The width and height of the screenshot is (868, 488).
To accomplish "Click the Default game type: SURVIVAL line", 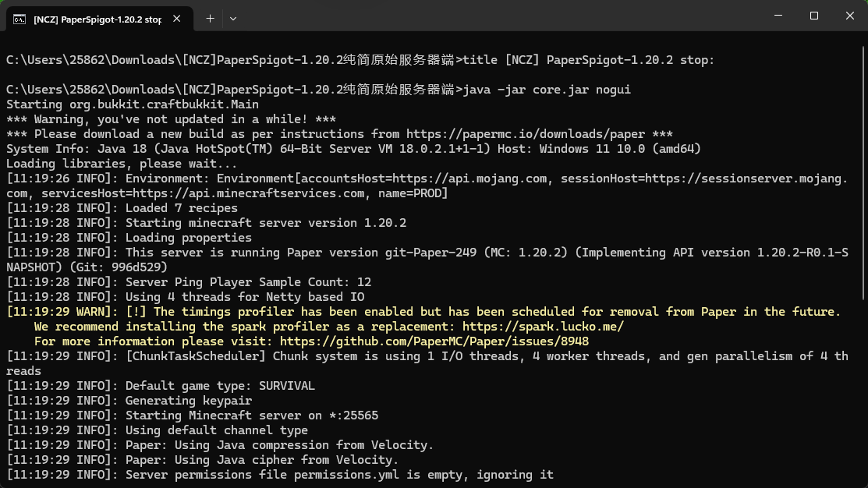I will [161, 386].
